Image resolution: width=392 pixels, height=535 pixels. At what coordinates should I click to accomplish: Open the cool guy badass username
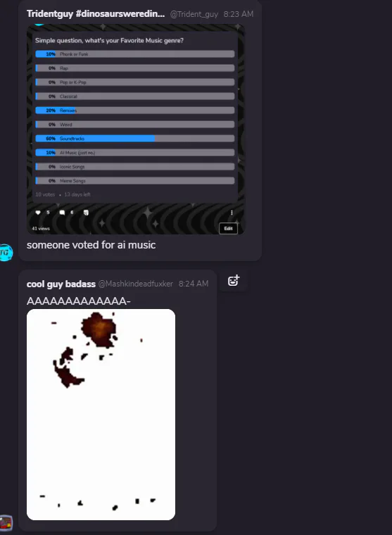click(61, 284)
